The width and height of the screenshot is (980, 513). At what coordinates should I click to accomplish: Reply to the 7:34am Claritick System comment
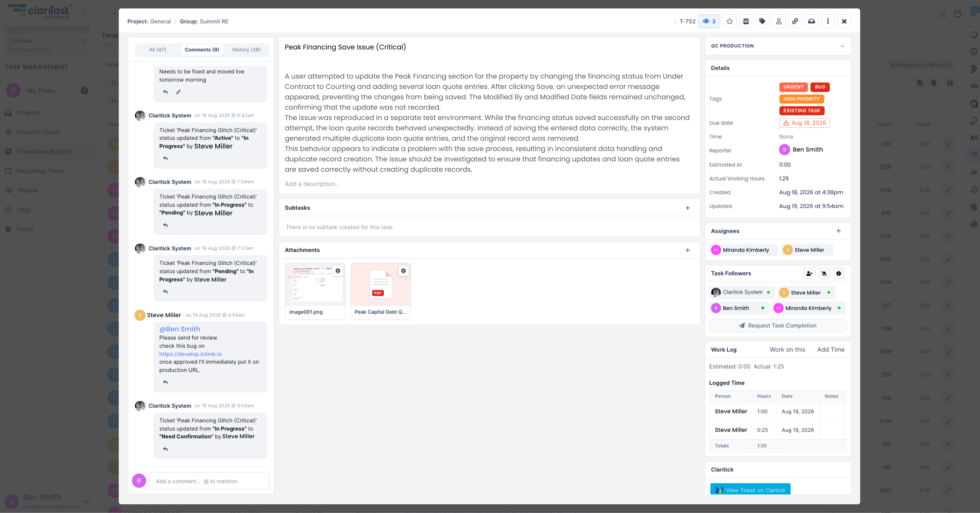[165, 225]
